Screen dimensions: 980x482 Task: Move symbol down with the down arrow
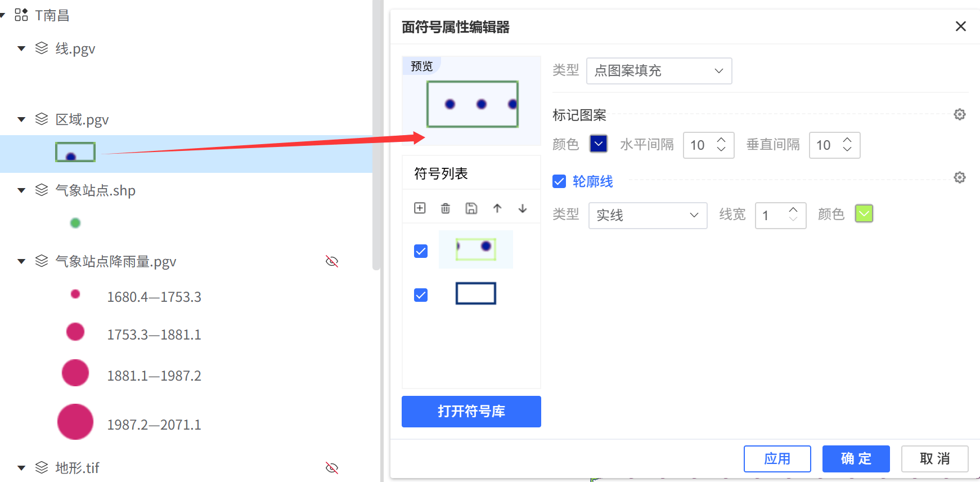pyautogui.click(x=523, y=208)
